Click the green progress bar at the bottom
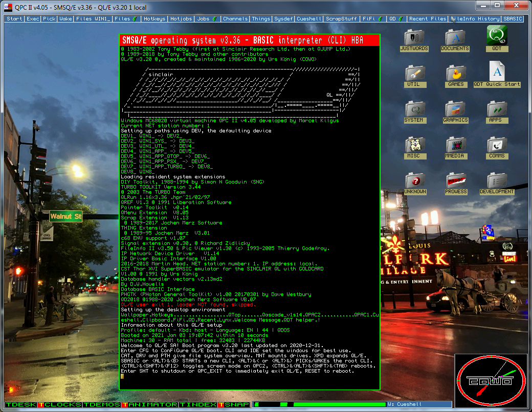The width and height of the screenshot is (532, 412). pos(320,404)
